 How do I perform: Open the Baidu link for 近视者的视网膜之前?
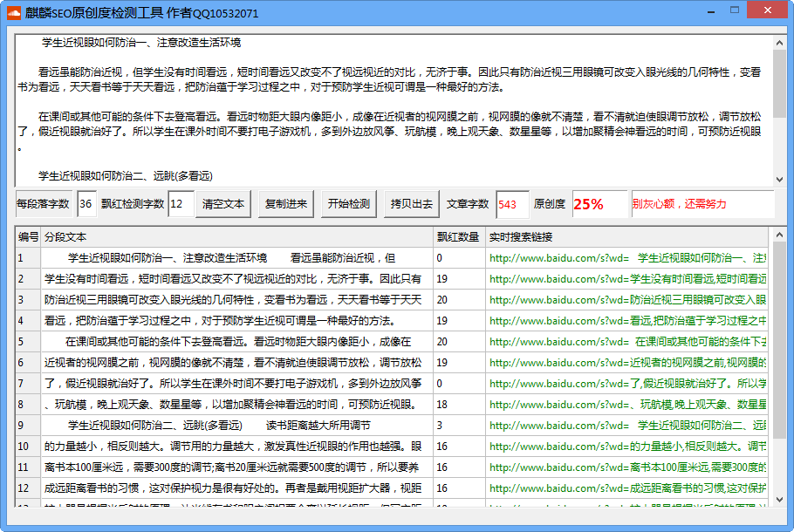point(627,363)
